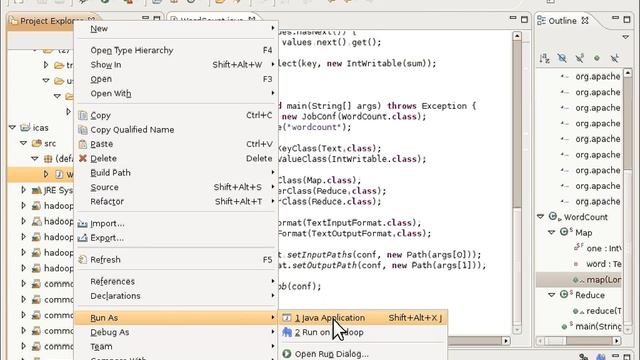Screen dimensions: 640x360
Task: Click Open With in the context menu
Action: pos(111,93)
